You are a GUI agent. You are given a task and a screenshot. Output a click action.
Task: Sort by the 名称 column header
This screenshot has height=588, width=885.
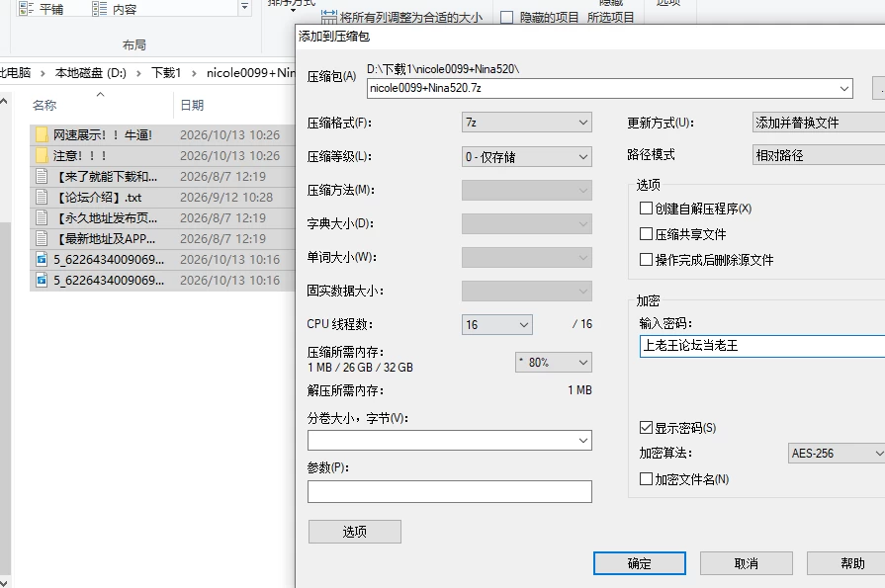click(x=44, y=105)
